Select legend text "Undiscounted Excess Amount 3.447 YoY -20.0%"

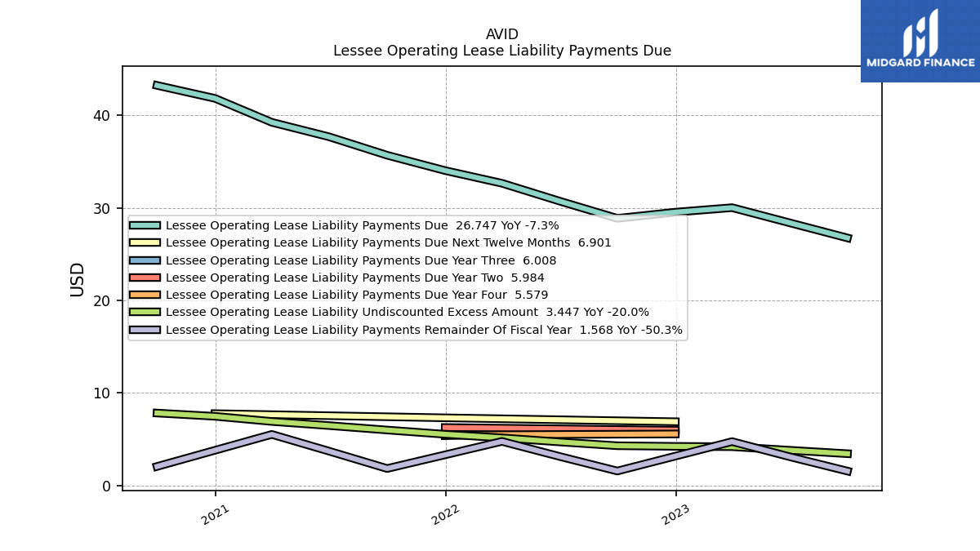click(513, 312)
